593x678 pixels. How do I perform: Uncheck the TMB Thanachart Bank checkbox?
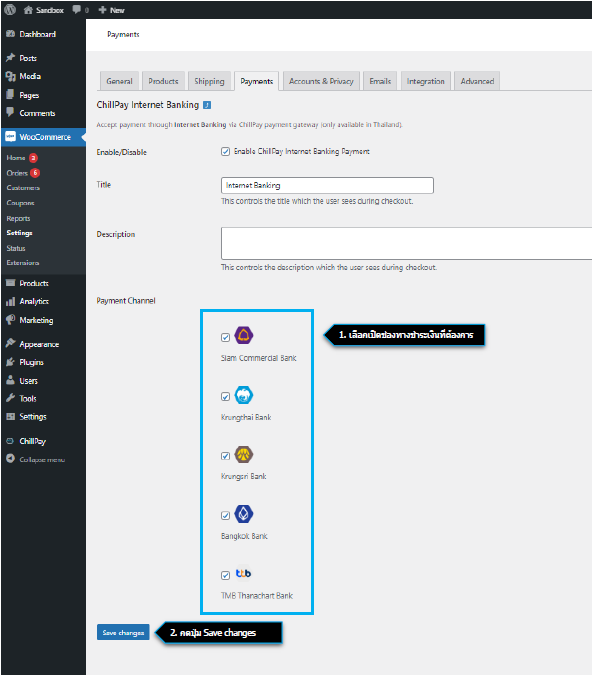tap(225, 575)
